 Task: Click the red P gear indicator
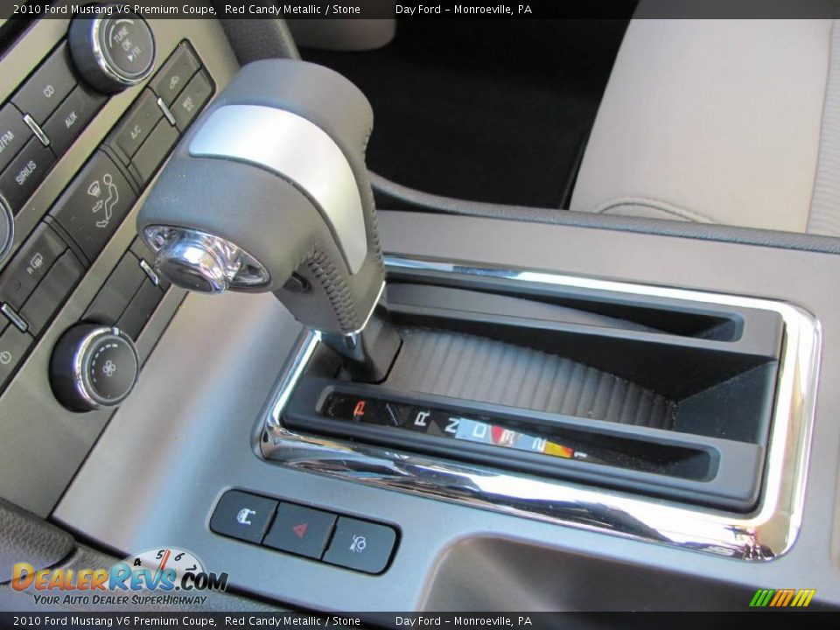[360, 409]
